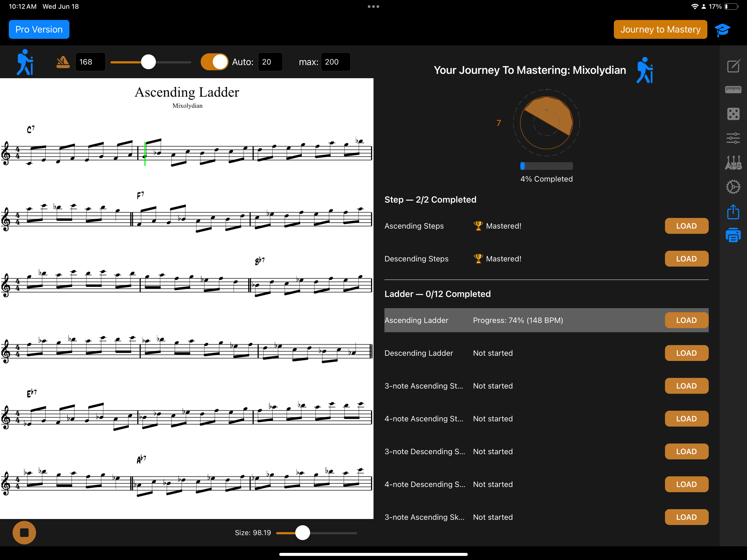This screenshot has height=560, width=747.
Task: Click the trophy icon next to Descending Steps
Action: click(478, 258)
